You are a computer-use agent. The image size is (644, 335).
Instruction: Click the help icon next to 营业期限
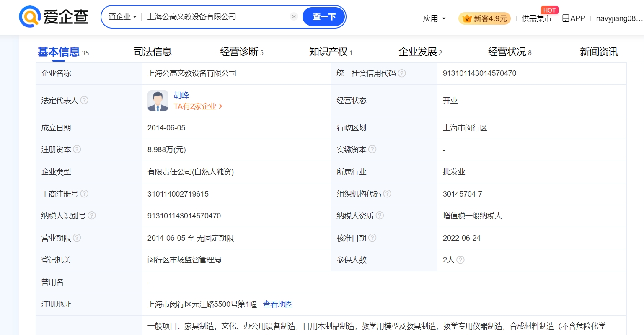(x=77, y=238)
